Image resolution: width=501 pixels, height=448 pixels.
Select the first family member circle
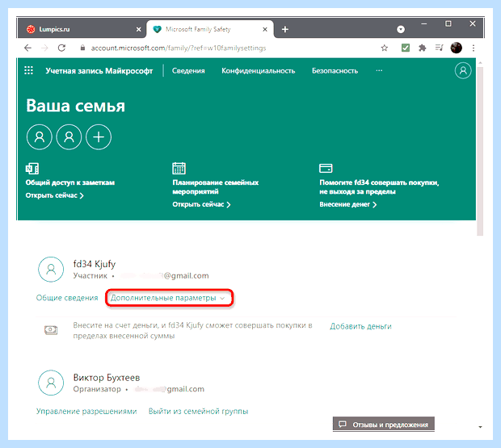click(40, 137)
